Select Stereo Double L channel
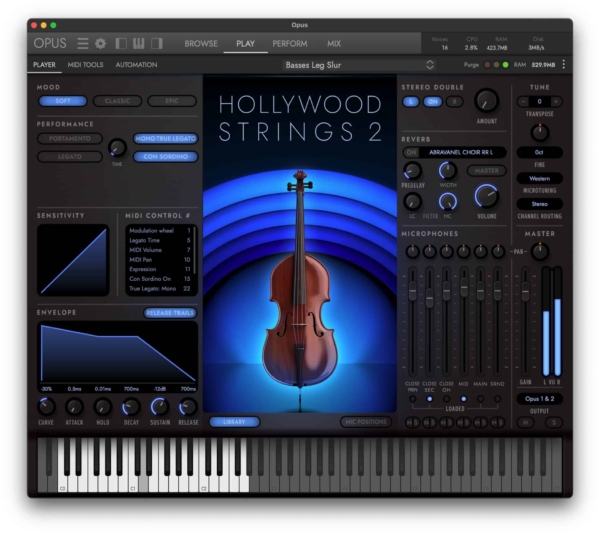Viewport: 600px width, 534px height. coord(411,101)
